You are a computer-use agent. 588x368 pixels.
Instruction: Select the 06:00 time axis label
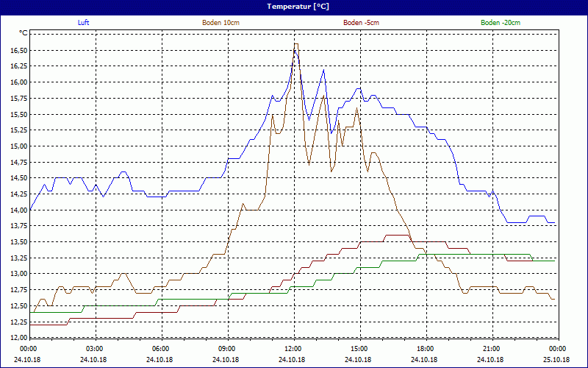pos(160,349)
